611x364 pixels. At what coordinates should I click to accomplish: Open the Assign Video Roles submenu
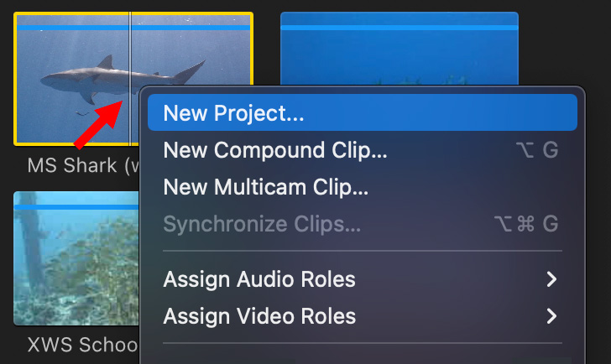[x=363, y=315]
